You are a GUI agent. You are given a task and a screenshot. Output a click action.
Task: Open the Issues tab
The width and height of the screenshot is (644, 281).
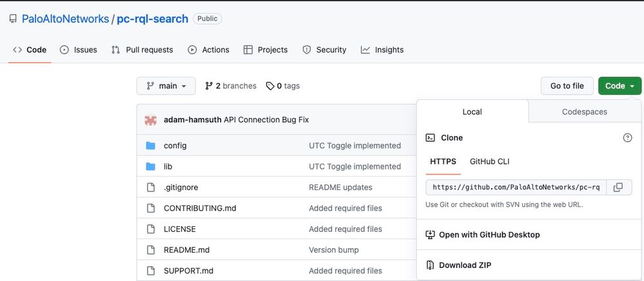coord(78,50)
